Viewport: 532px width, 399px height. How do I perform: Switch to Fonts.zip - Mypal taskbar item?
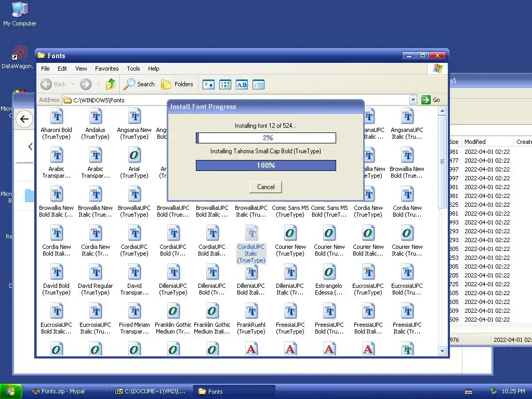(x=68, y=392)
